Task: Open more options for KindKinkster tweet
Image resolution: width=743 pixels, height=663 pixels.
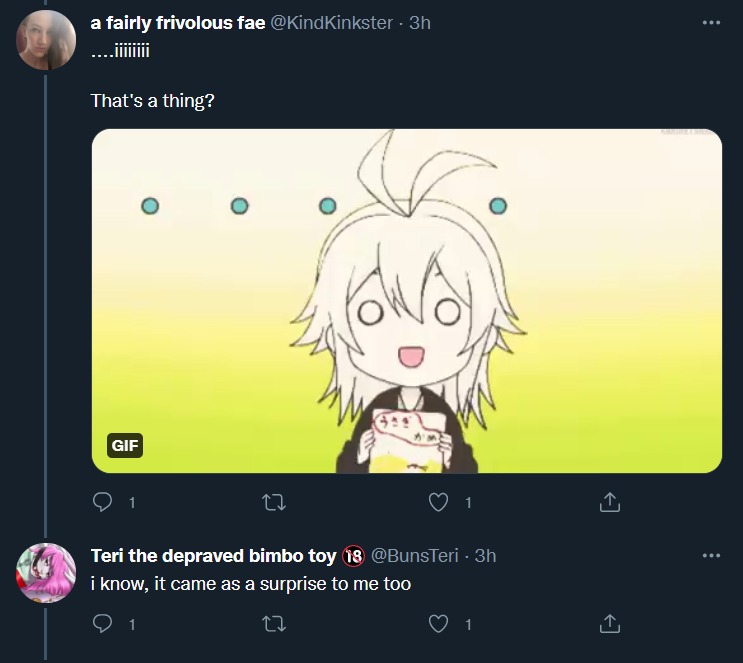Action: tap(711, 22)
